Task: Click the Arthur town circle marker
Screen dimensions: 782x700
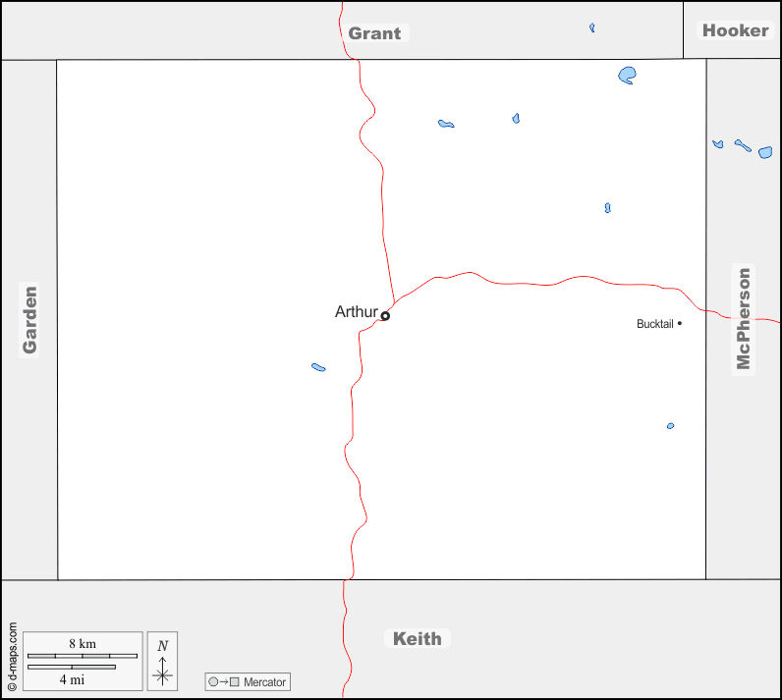Action: 385,316
